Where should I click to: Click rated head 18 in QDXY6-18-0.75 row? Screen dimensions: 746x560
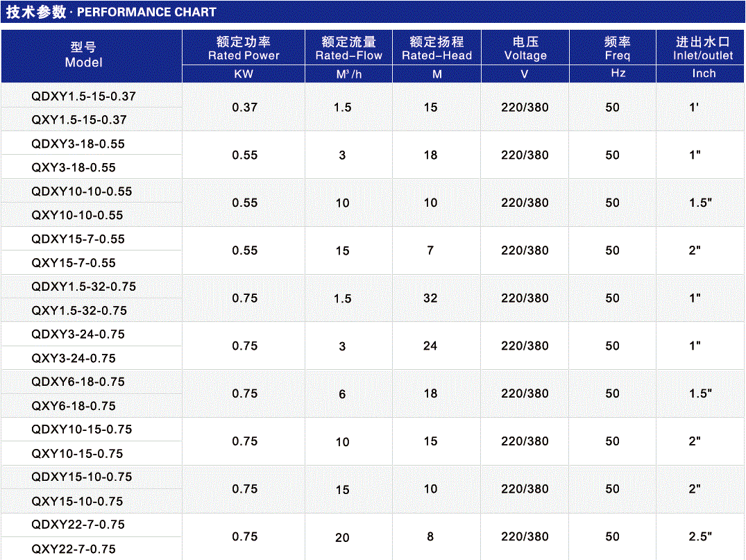pyautogui.click(x=430, y=393)
